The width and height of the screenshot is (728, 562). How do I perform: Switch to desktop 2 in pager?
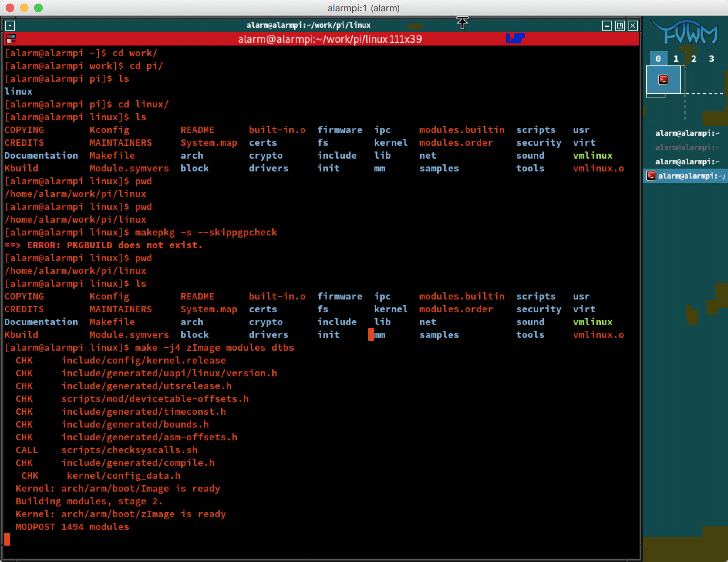point(694,59)
